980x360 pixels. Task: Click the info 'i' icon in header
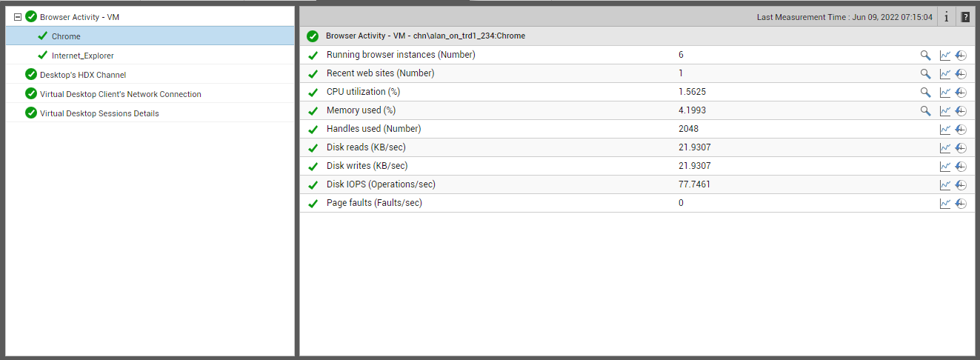point(946,17)
